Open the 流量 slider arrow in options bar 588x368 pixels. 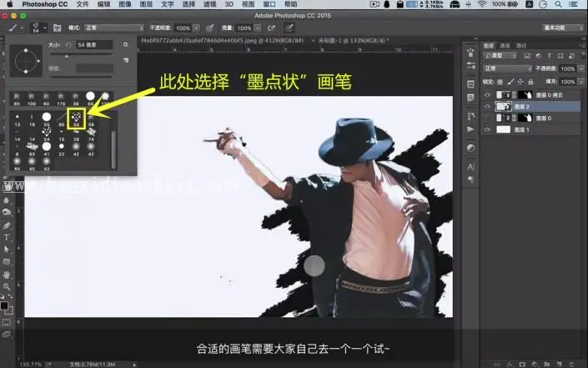(x=257, y=28)
